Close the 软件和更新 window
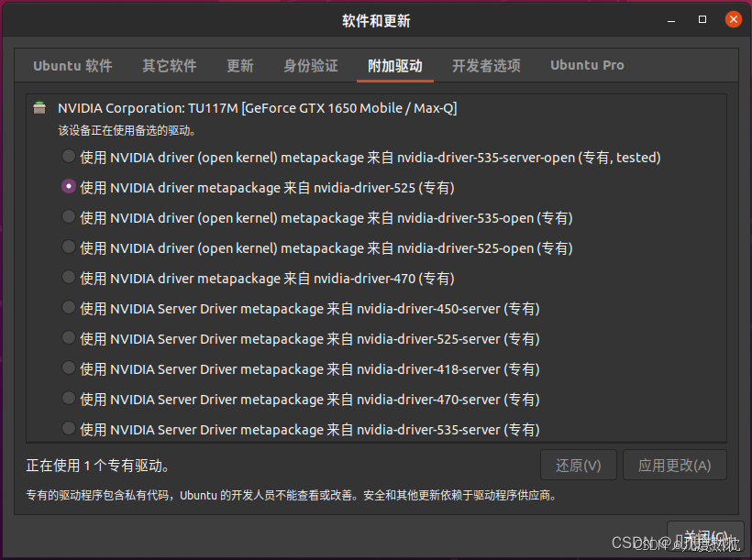752x560 pixels. (734, 19)
